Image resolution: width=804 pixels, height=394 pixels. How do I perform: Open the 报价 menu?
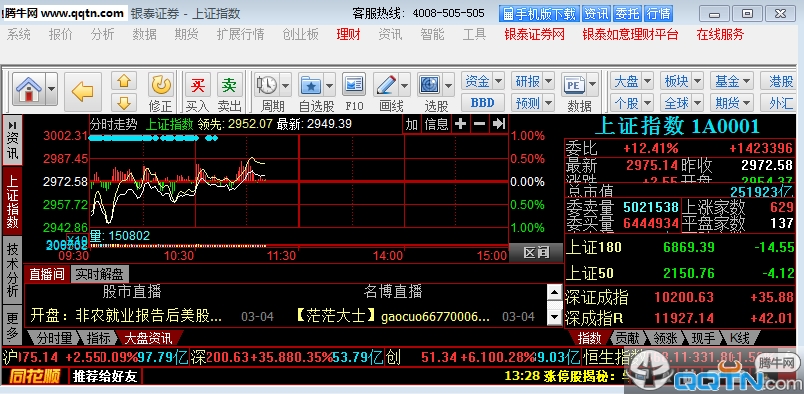pyautogui.click(x=61, y=34)
